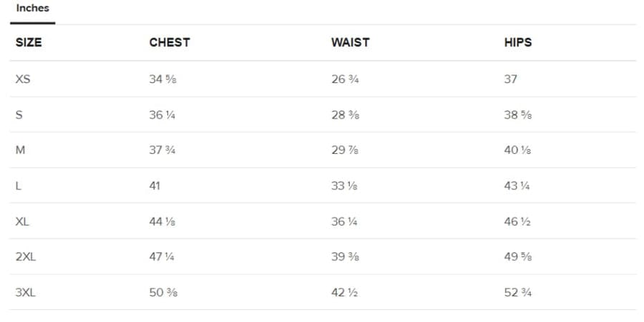Viewport: 644px width, 322px height.
Task: Click the XS hips value 37
Action: (x=510, y=79)
